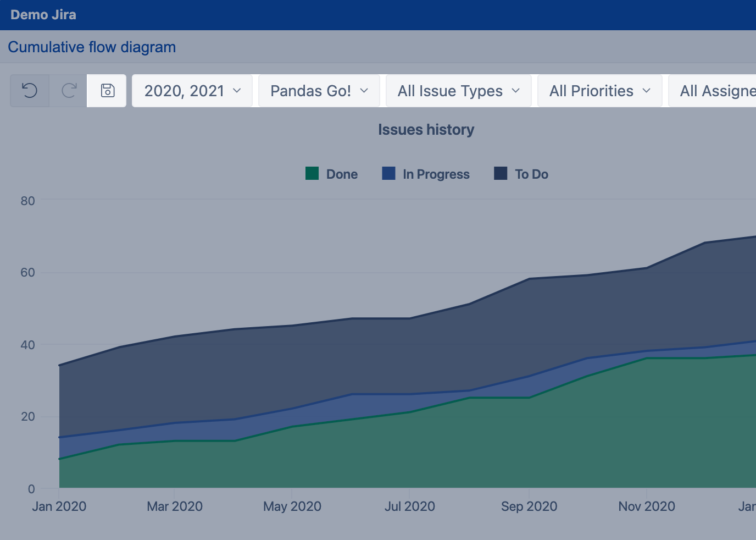Screen dimensions: 756x540
Task: Click the dark navy To Do swatch
Action: (x=501, y=174)
